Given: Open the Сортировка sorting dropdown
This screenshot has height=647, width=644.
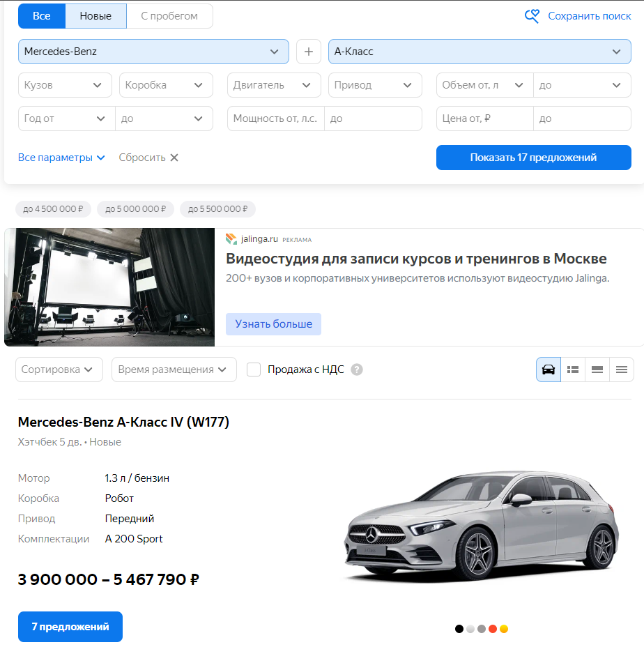Looking at the screenshot, I should click(59, 370).
